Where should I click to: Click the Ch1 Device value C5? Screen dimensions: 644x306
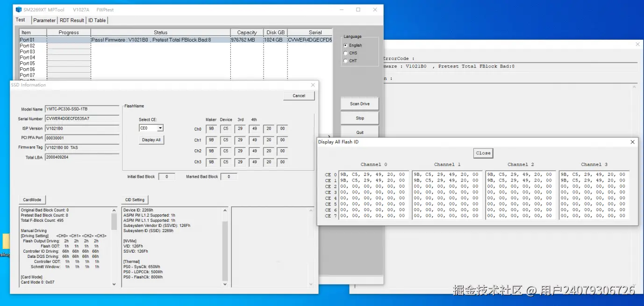click(x=226, y=139)
